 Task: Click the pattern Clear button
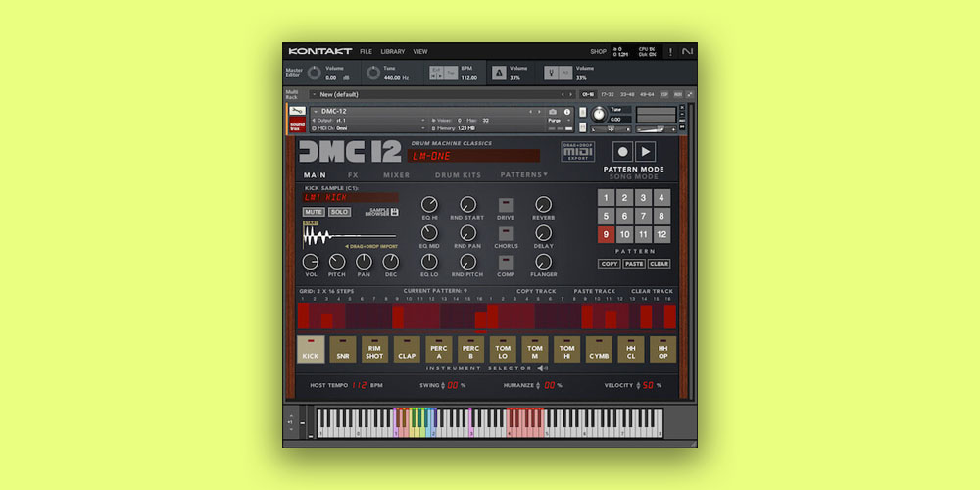659,264
